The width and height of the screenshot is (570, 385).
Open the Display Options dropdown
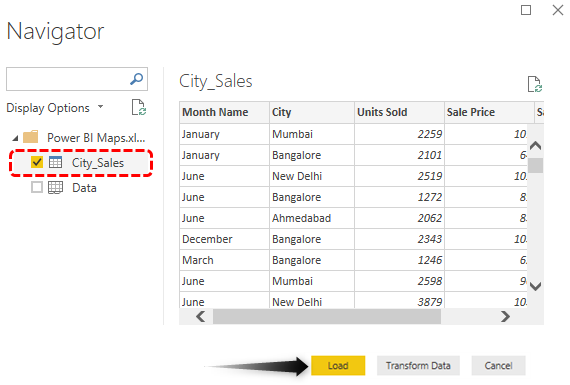tap(55, 108)
